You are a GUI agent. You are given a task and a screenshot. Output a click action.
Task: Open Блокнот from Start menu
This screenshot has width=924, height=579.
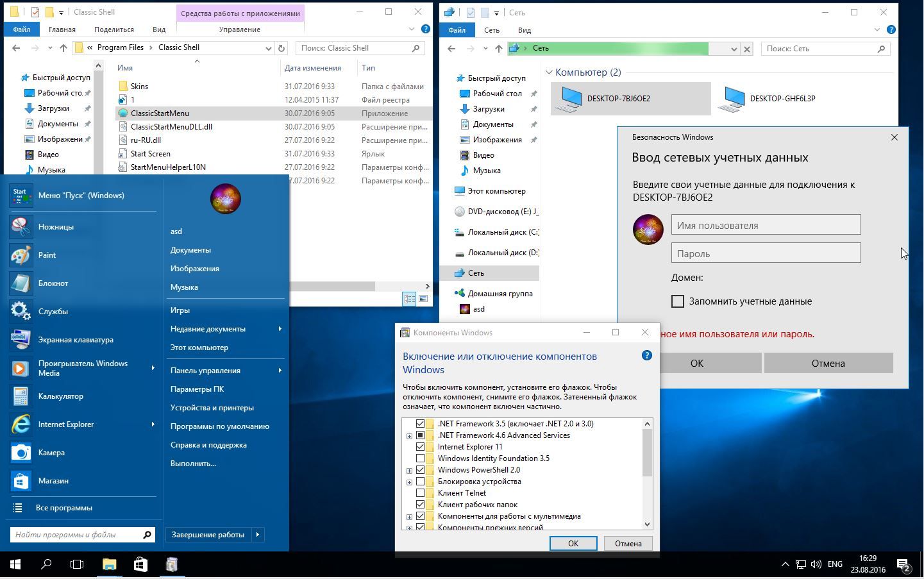coord(83,283)
